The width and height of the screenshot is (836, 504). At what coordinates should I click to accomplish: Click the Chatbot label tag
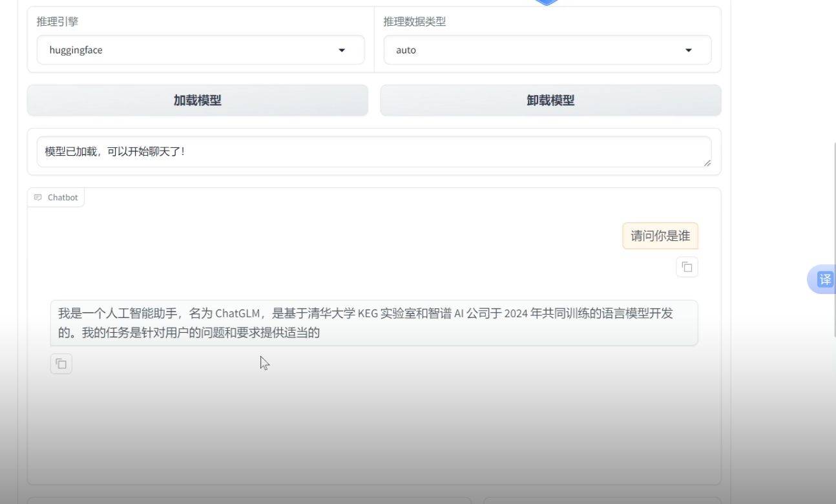pos(56,197)
